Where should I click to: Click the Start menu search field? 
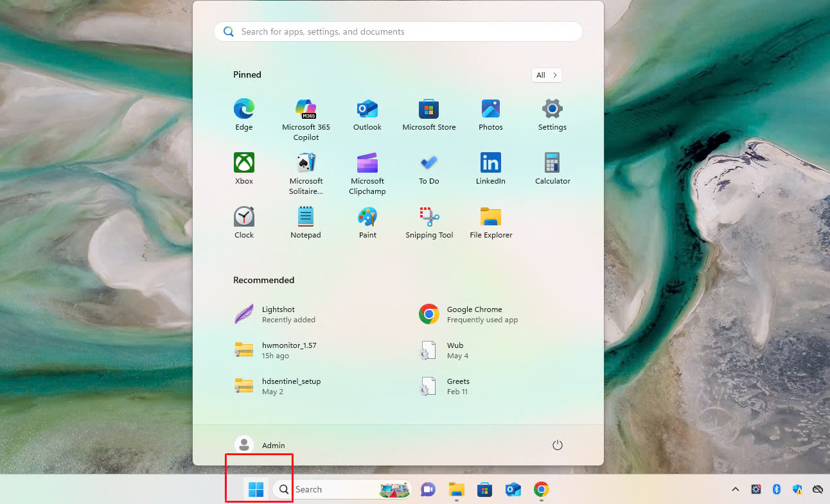tap(398, 31)
